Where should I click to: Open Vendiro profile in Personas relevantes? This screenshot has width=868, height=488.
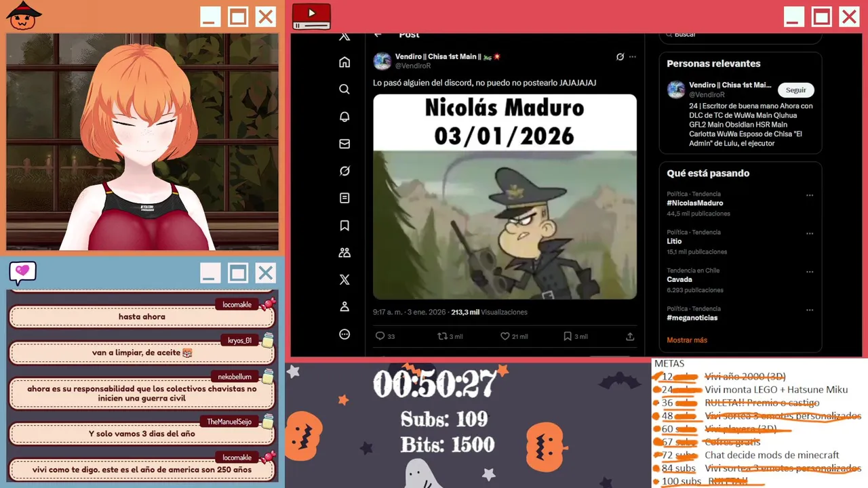(x=730, y=85)
